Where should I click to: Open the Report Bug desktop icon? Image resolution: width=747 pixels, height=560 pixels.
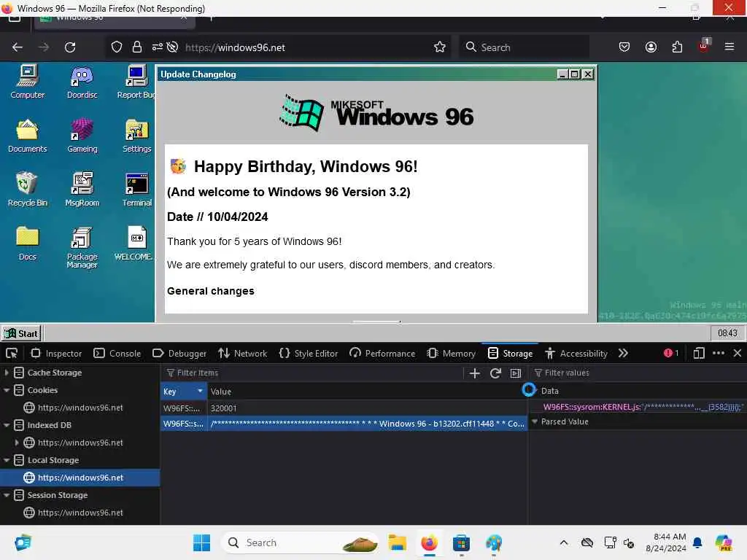[136, 82]
